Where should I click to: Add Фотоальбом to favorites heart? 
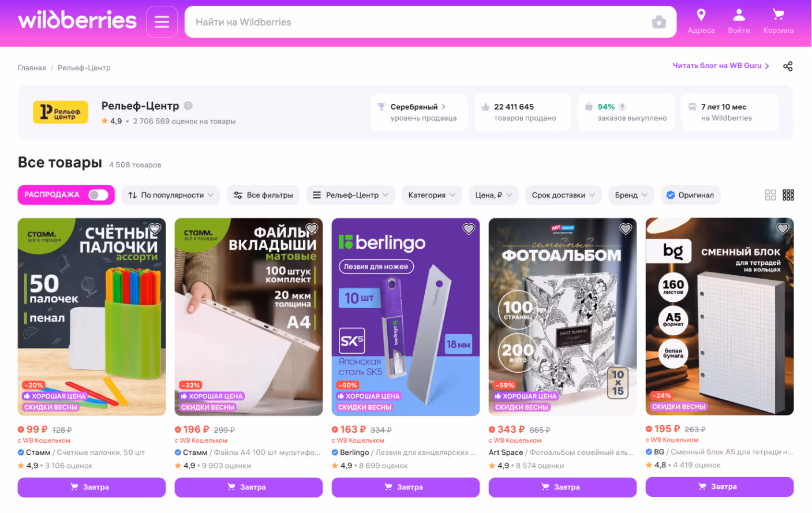tap(626, 229)
